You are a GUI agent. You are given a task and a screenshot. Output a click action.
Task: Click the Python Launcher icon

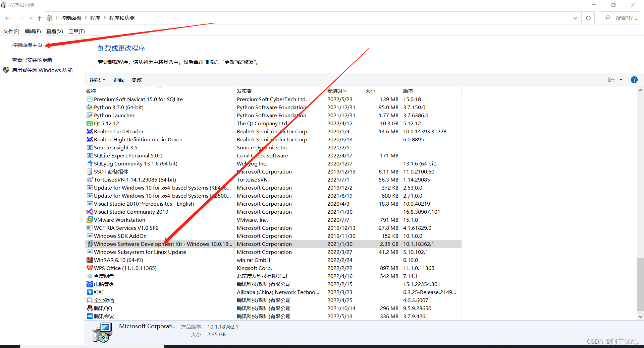[x=90, y=116]
